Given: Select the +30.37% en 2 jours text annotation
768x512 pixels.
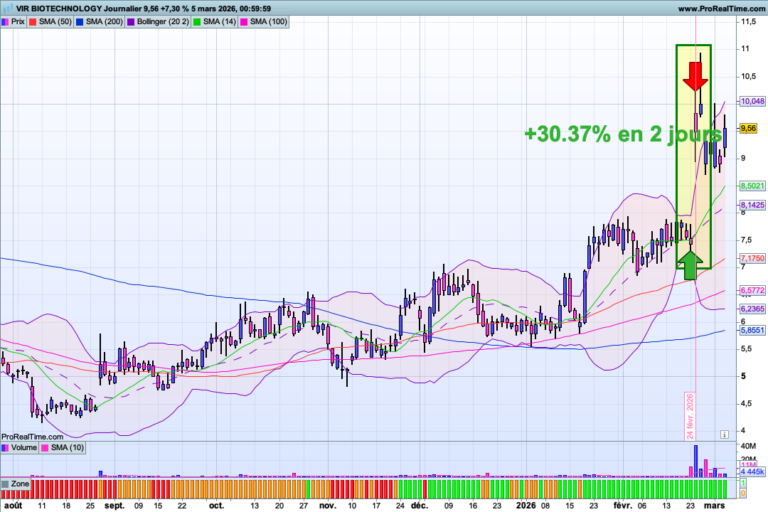Looking at the screenshot, I should [622, 134].
